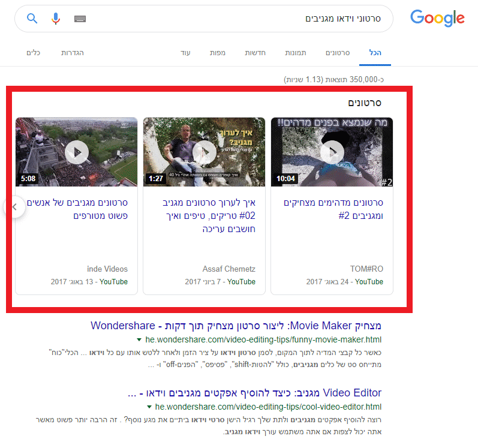Open the Video Editor Wondershare result title
478x448 pixels.
(x=254, y=393)
